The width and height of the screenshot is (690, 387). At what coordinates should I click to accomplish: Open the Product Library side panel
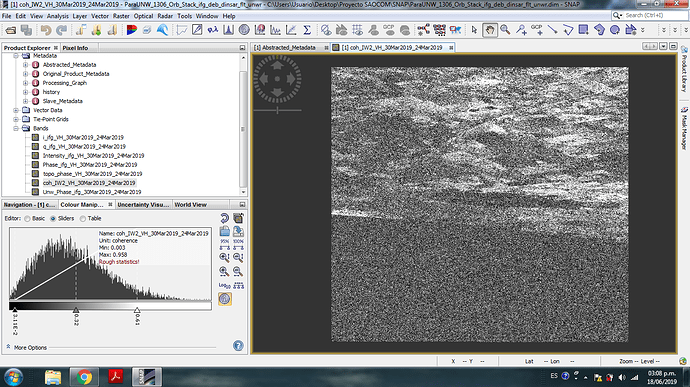(x=684, y=69)
